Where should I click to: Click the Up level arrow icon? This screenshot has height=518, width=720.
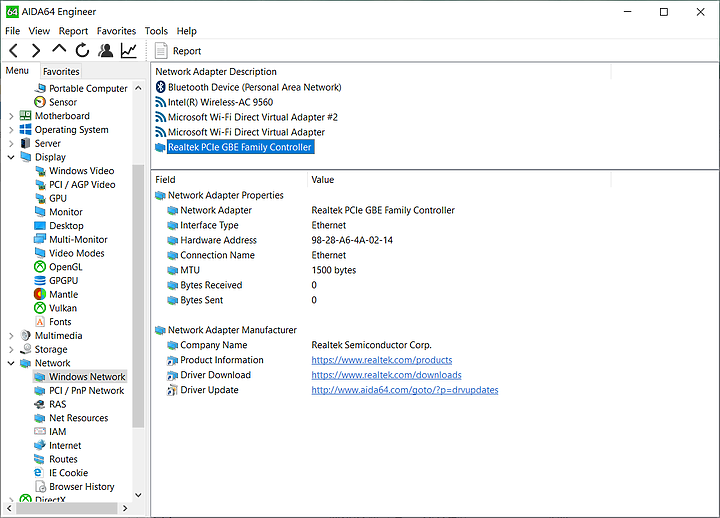coord(59,50)
